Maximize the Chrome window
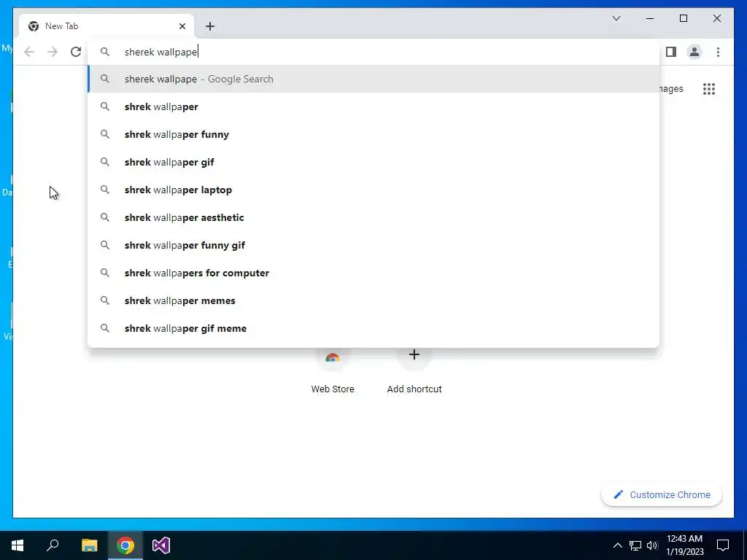747x560 pixels. tap(683, 18)
